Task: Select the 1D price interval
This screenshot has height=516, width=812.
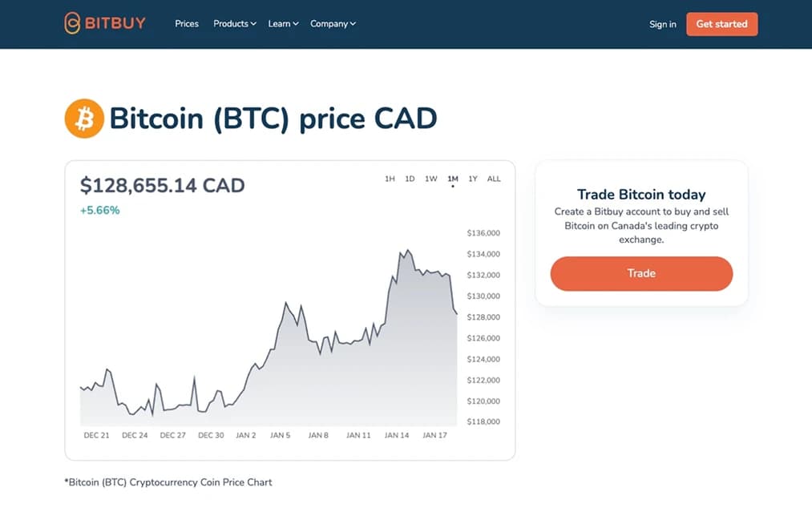Action: point(410,179)
